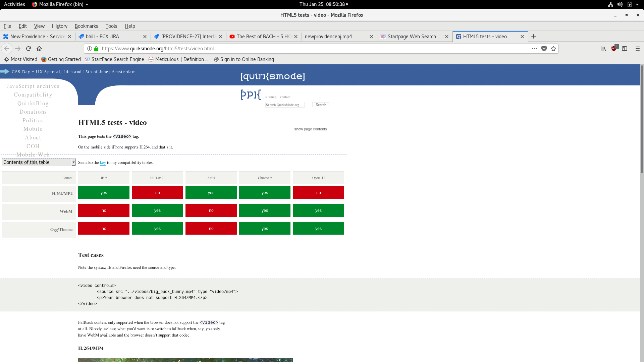Click the battery icon in top bar
The image size is (644, 362).
pyautogui.click(x=630, y=4)
